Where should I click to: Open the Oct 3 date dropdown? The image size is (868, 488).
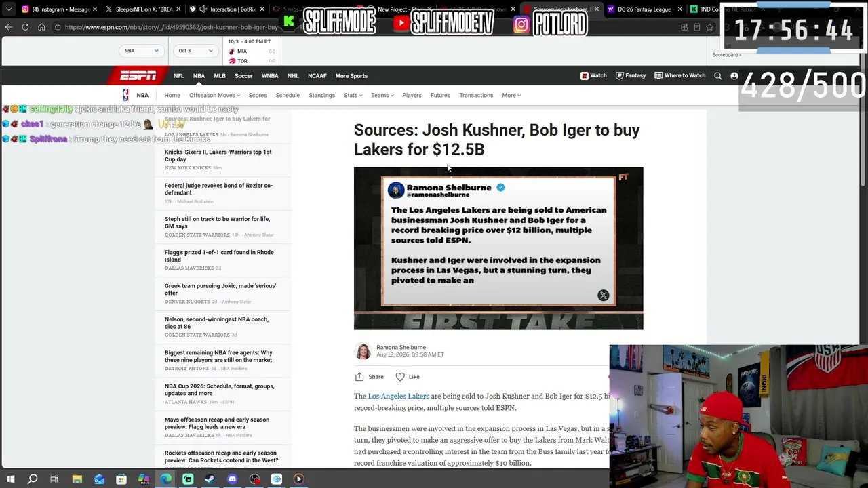pyautogui.click(x=195, y=51)
